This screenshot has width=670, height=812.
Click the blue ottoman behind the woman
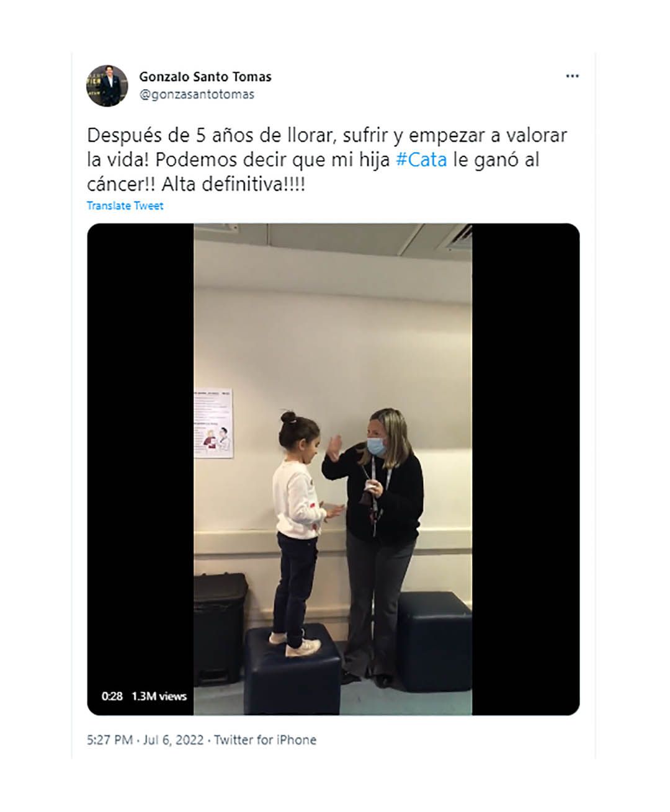[x=434, y=641]
